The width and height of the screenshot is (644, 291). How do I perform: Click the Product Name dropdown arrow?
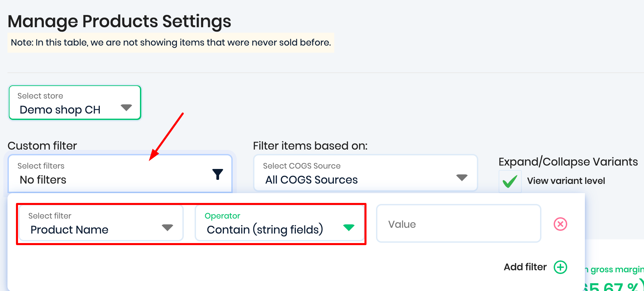click(x=167, y=227)
